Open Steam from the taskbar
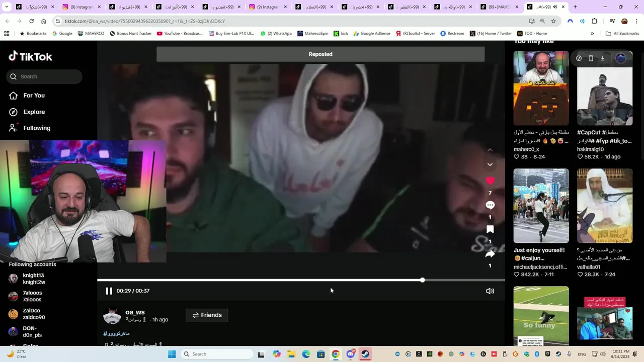 (365, 354)
